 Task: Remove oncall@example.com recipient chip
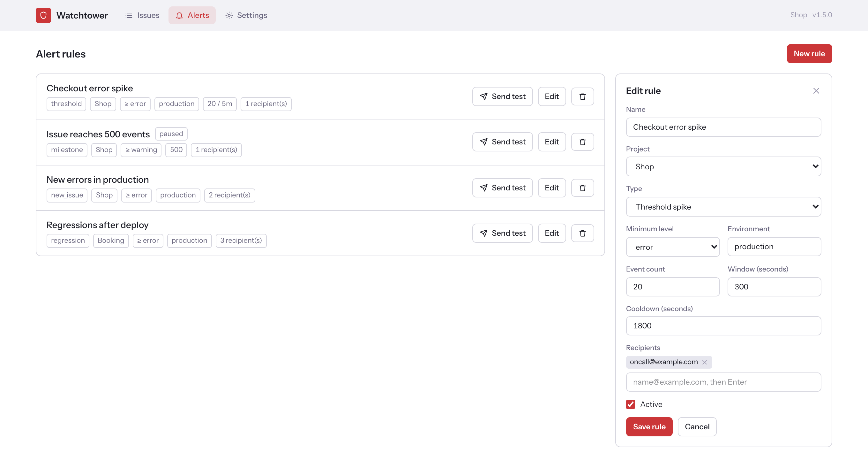pyautogui.click(x=704, y=362)
